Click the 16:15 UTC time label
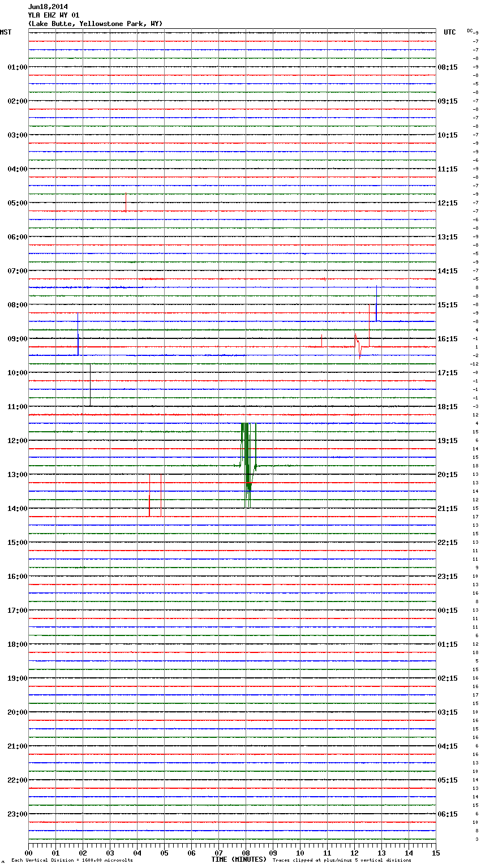The width and height of the screenshot is (481, 868). [x=448, y=339]
